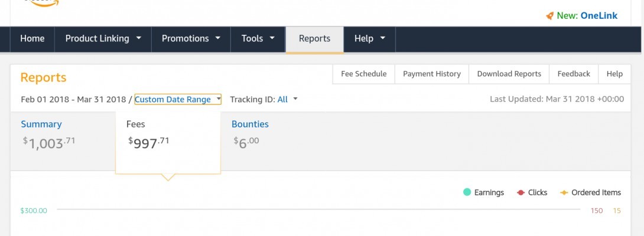
Task: Select the Reports navigation tab
Action: tap(314, 38)
